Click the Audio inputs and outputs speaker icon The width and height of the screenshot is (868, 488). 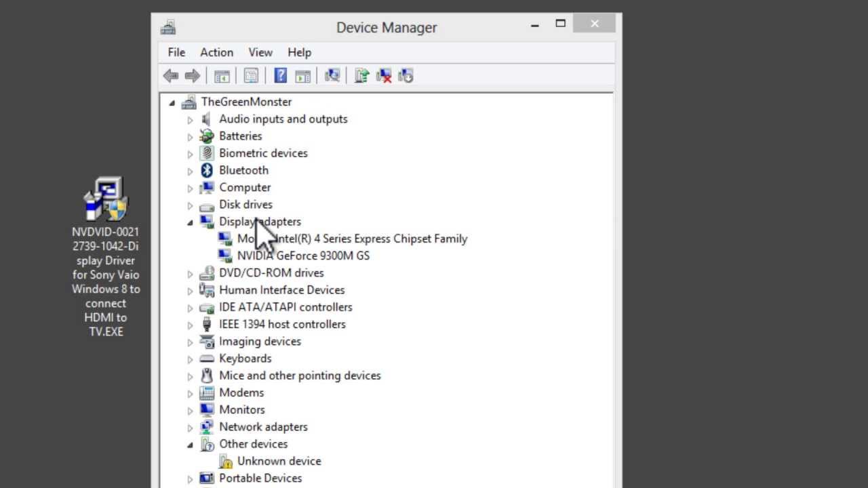(207, 119)
